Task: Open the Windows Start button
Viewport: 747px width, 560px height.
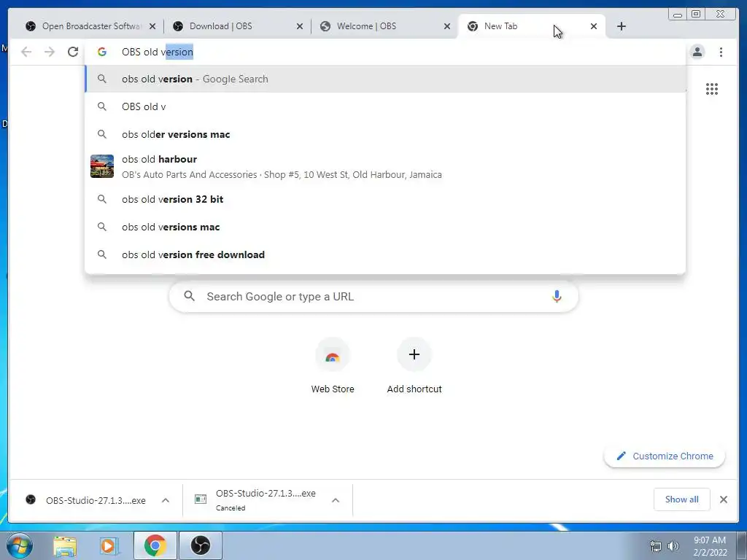Action: click(20, 545)
